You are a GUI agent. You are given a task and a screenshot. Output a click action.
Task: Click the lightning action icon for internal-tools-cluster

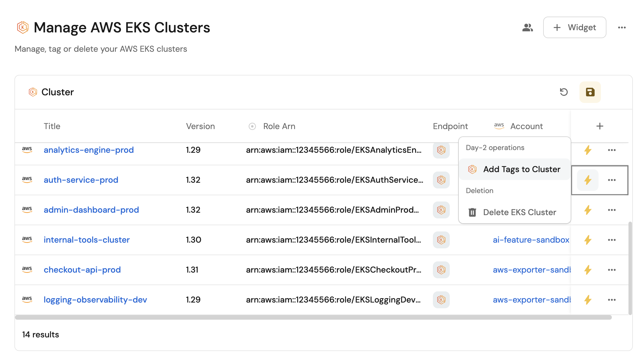(588, 240)
